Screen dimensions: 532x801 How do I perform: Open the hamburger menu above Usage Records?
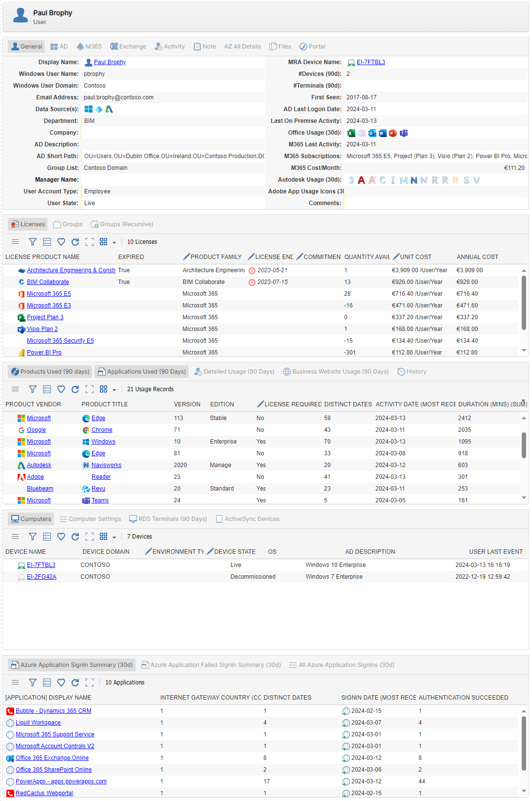15,389
